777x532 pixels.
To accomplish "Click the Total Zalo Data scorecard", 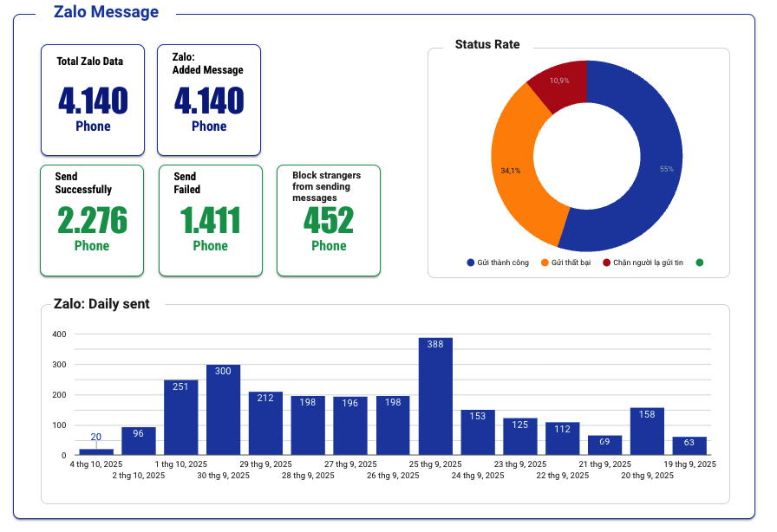I will 93,100.
